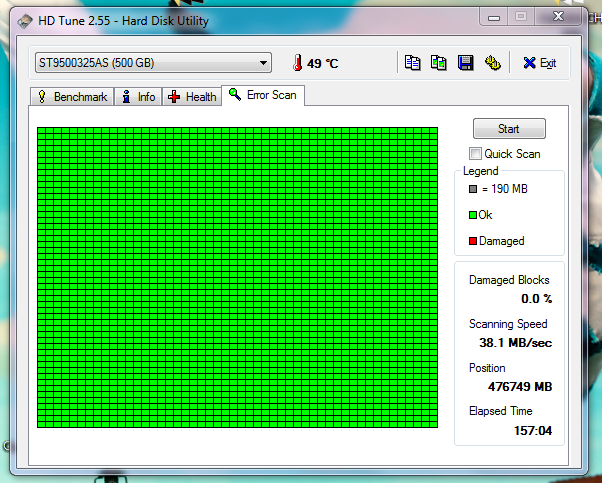
Task: Click the 38.1 MB/sec scanning speed
Action: click(515, 342)
